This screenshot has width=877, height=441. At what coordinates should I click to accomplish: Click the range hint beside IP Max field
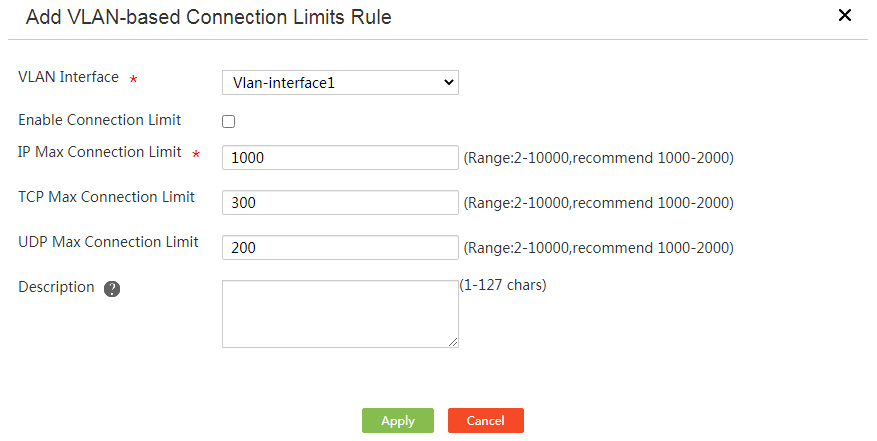click(x=598, y=158)
